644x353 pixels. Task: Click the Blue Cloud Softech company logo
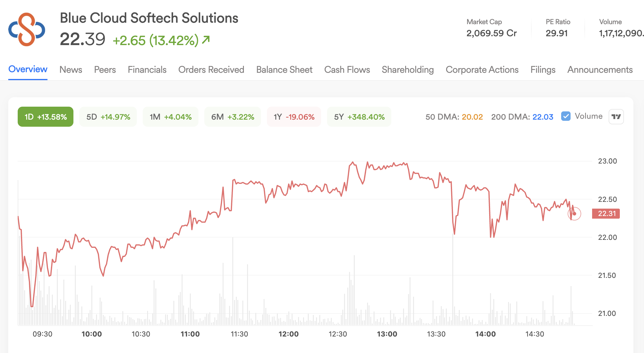(27, 29)
